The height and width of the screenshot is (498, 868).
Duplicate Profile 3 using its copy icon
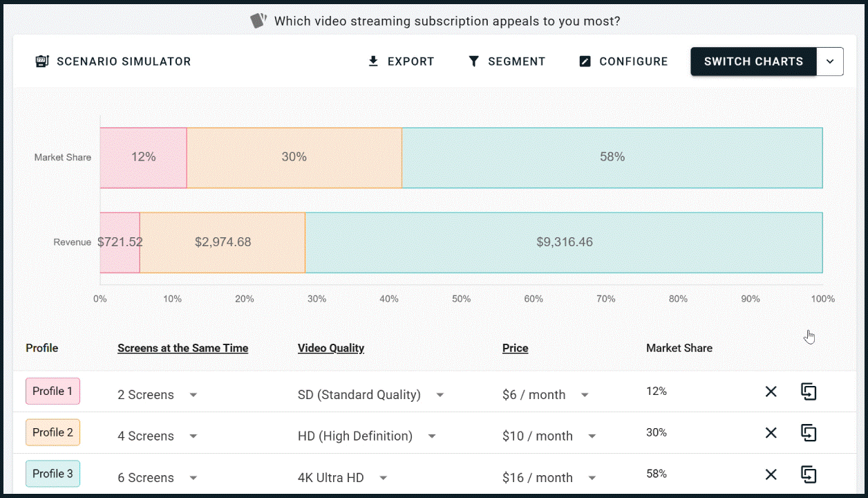[x=809, y=474]
